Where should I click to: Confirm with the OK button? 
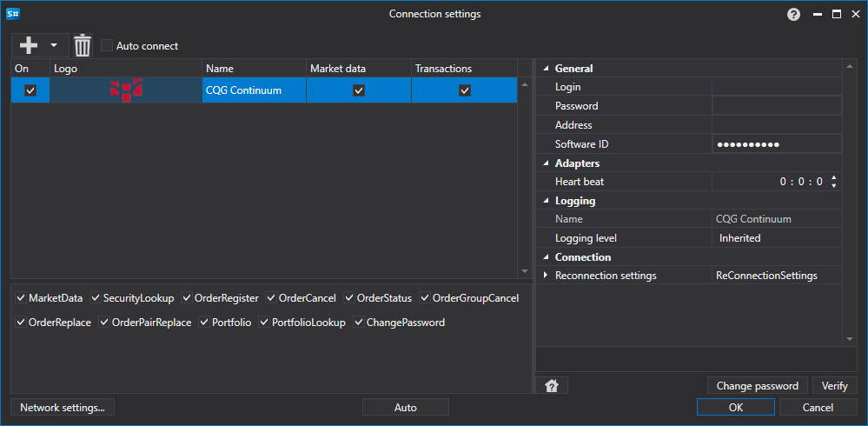click(x=736, y=408)
